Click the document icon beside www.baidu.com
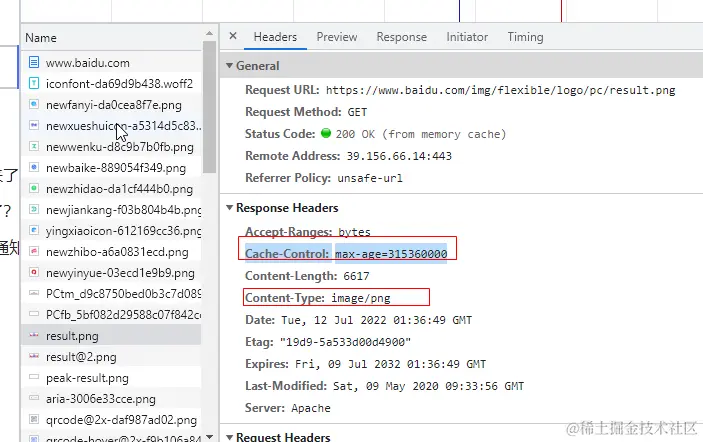 (x=34, y=62)
